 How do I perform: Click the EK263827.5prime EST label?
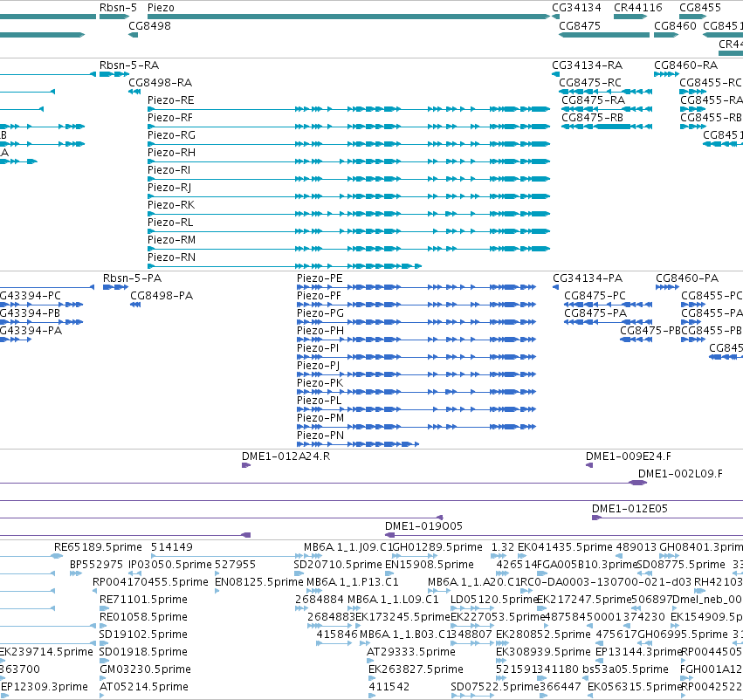(x=416, y=669)
